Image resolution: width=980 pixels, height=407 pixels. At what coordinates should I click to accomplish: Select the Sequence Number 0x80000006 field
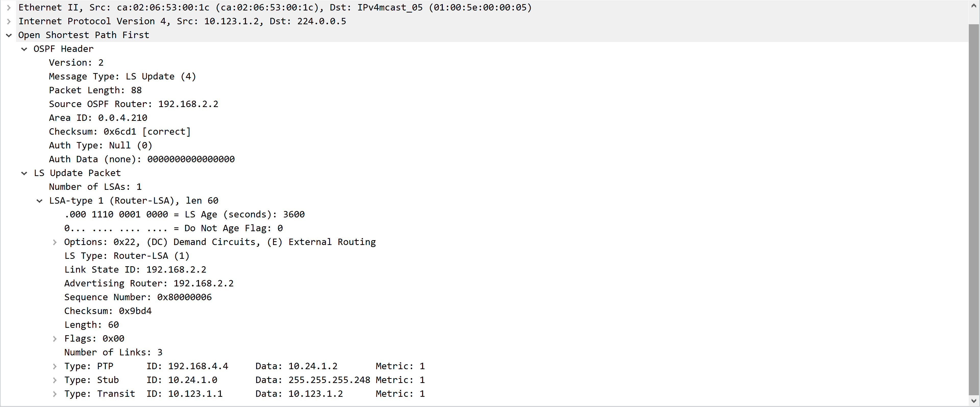[x=138, y=297]
